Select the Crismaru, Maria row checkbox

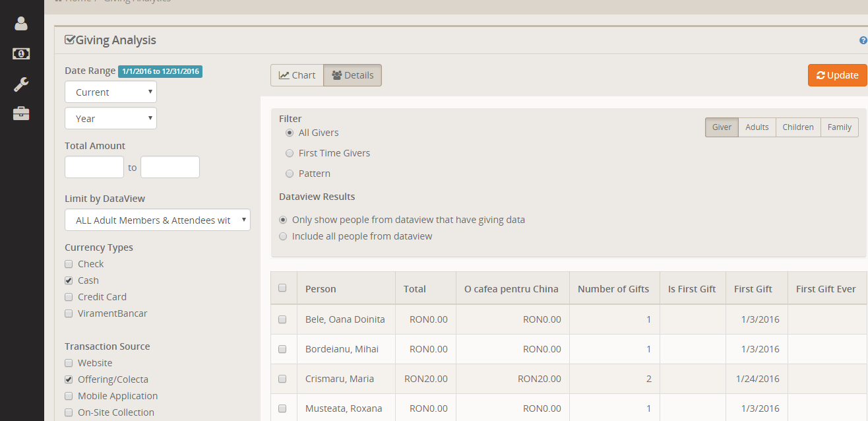[282, 379]
